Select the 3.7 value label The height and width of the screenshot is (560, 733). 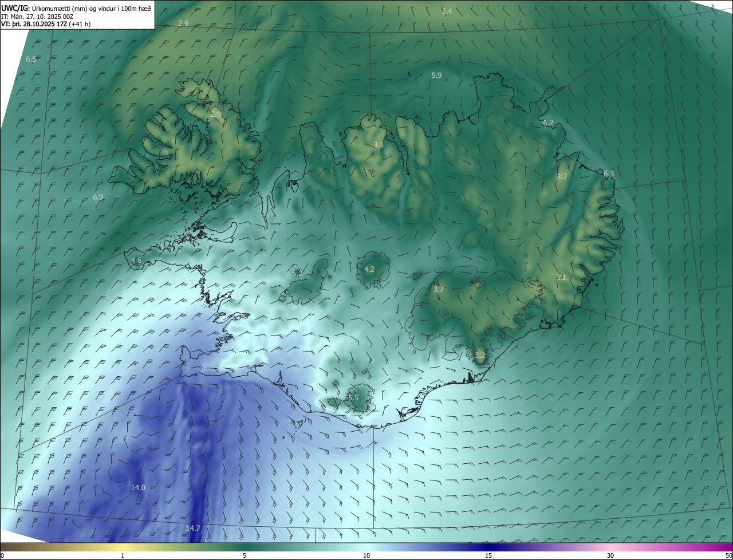(439, 290)
